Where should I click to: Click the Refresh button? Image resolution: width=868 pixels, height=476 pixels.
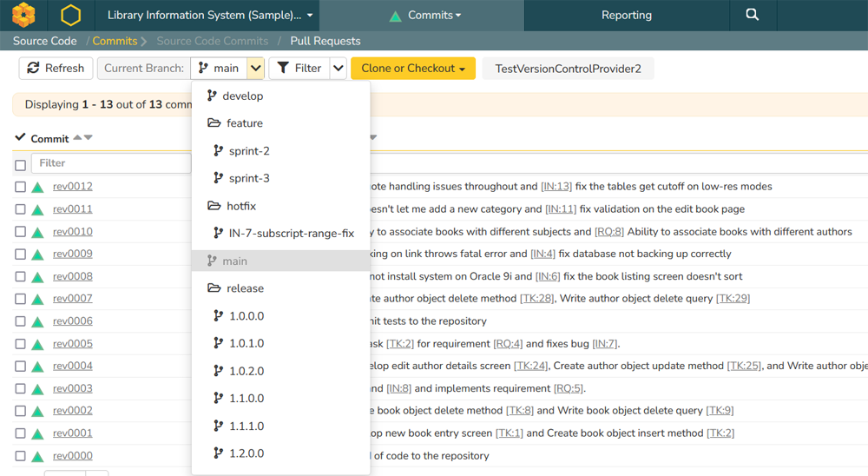56,69
